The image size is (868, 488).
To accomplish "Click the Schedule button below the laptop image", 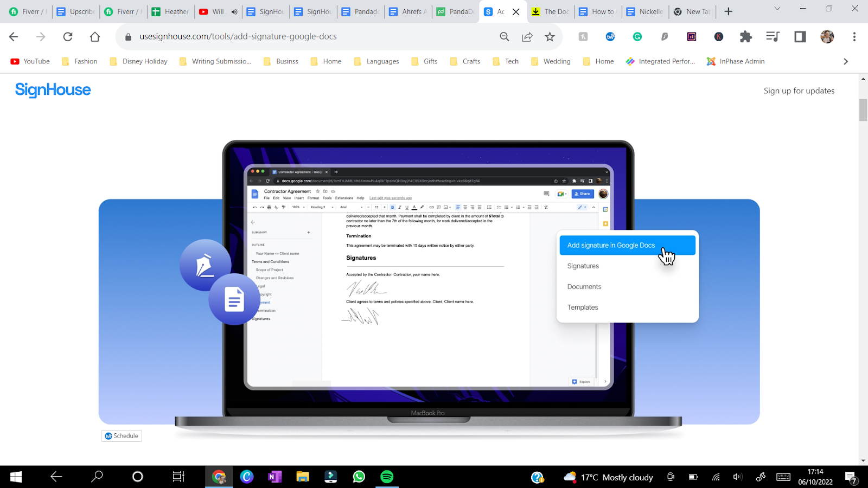I will tap(121, 435).
